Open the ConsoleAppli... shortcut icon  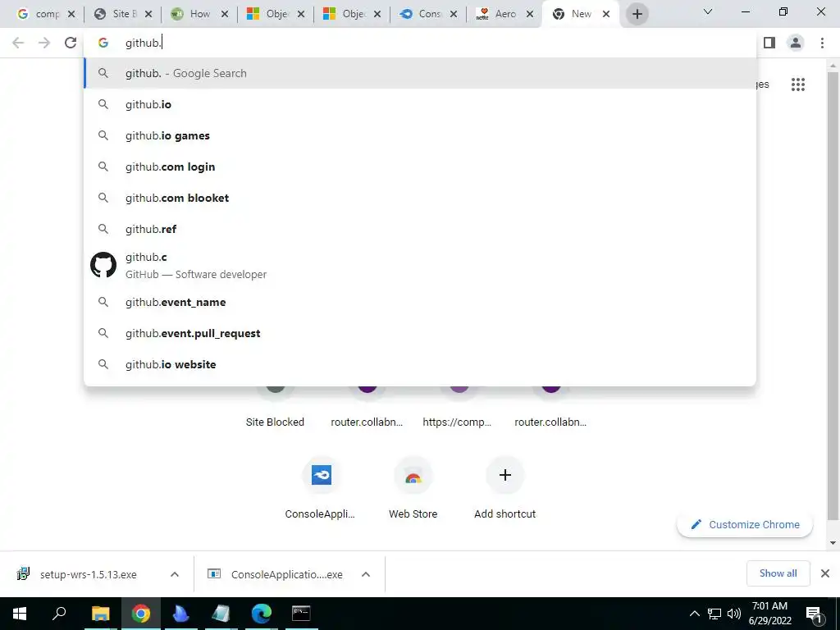coord(321,475)
